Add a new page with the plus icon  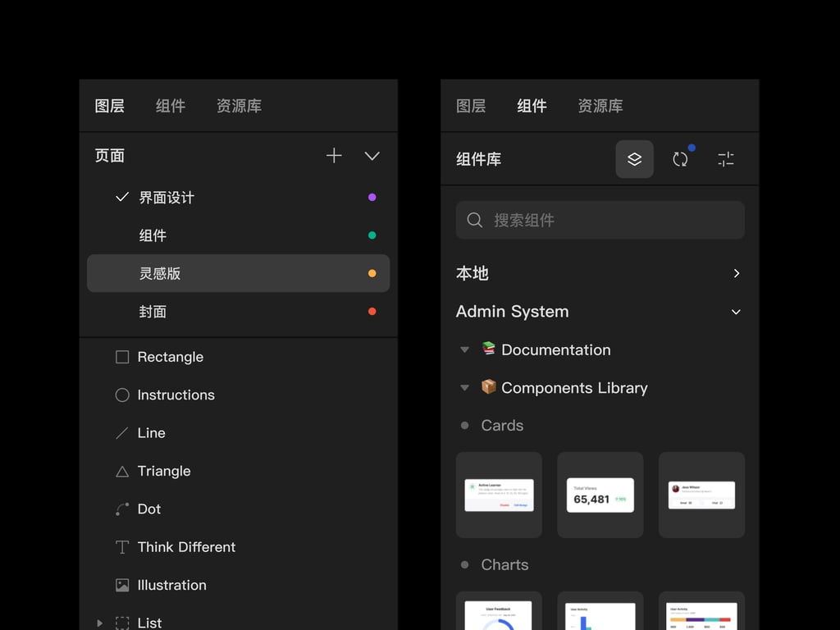(334, 156)
